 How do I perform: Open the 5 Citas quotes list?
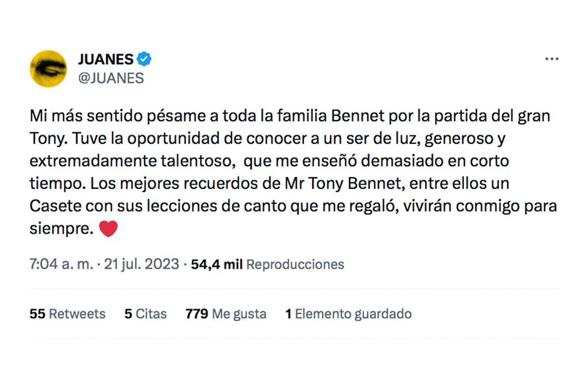click(145, 314)
